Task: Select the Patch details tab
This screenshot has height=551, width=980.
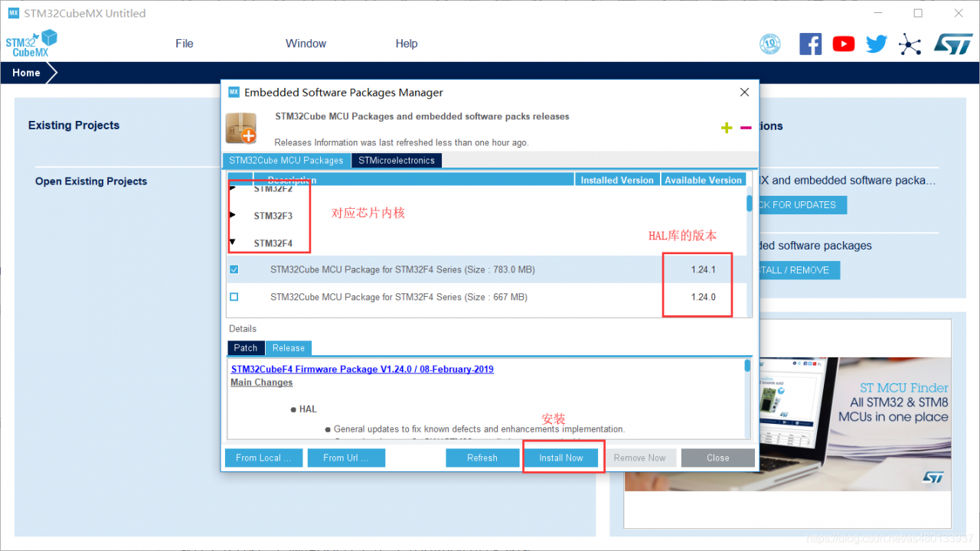Action: 246,348
